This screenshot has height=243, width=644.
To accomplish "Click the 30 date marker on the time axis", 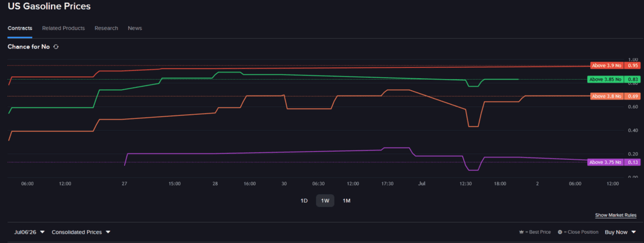I will point(283,184).
